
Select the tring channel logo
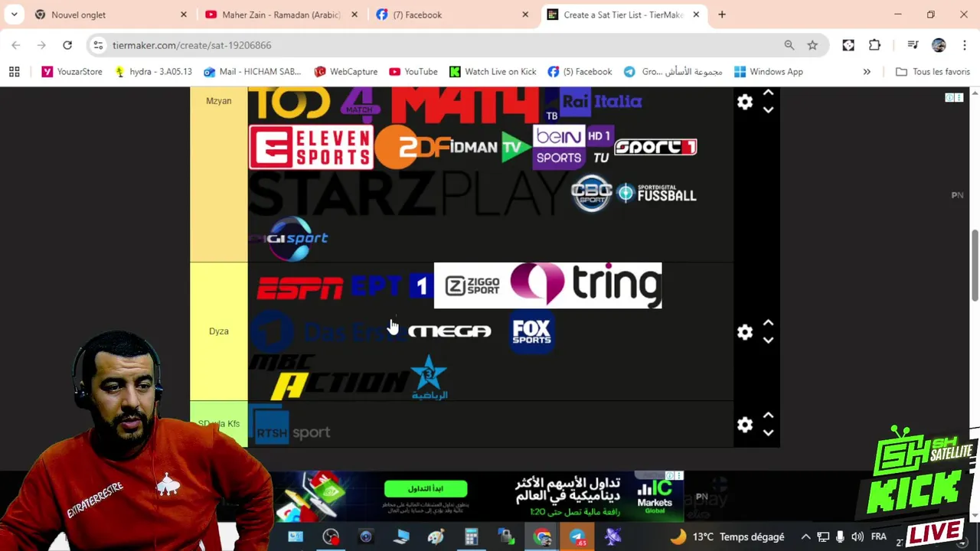point(586,285)
